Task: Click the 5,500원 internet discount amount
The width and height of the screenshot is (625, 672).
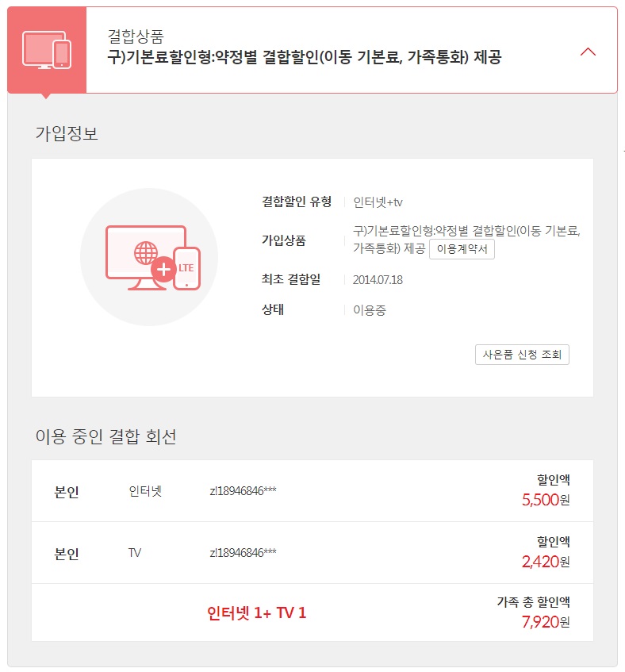Action: click(x=546, y=501)
